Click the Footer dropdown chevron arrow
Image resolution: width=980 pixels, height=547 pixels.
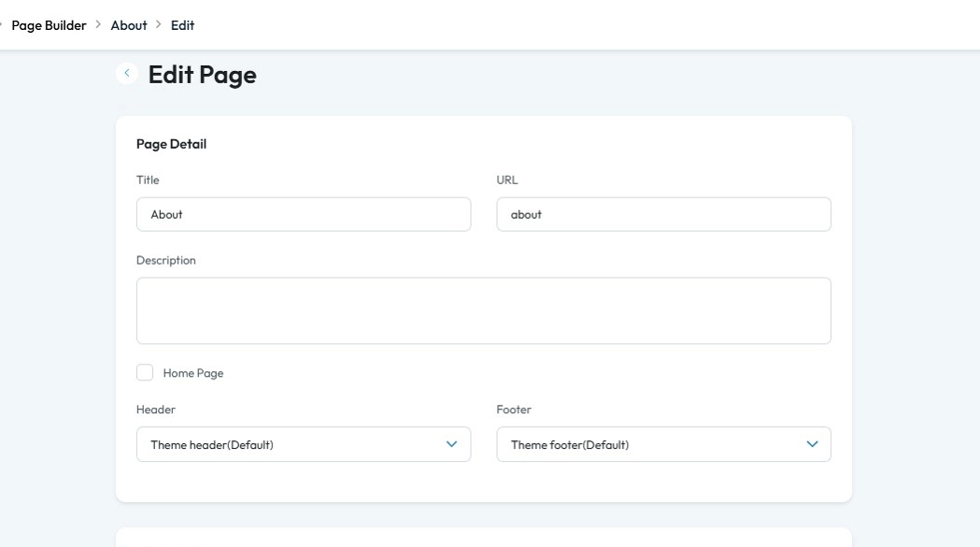pos(812,444)
